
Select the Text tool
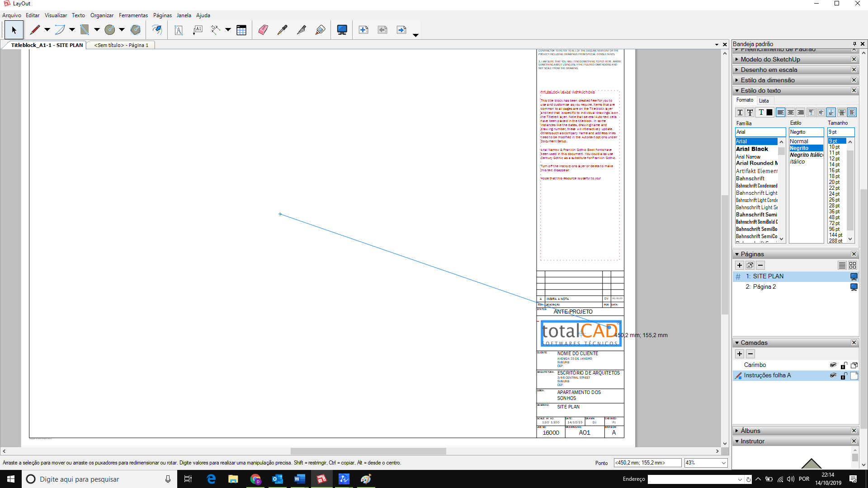coord(179,30)
